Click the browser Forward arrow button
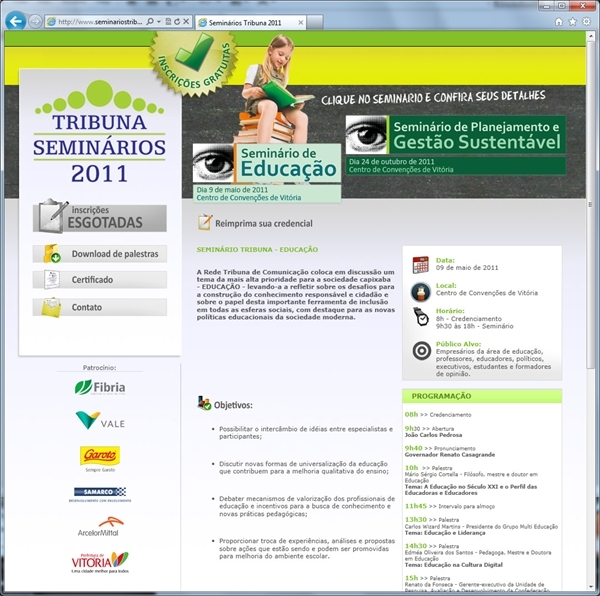Screen dimensions: 600x596 (x=35, y=21)
